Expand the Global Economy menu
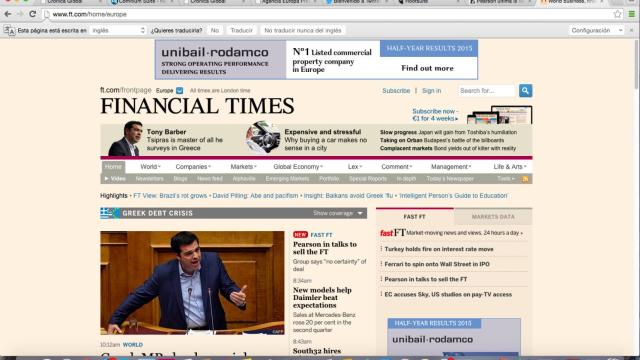 [x=298, y=167]
